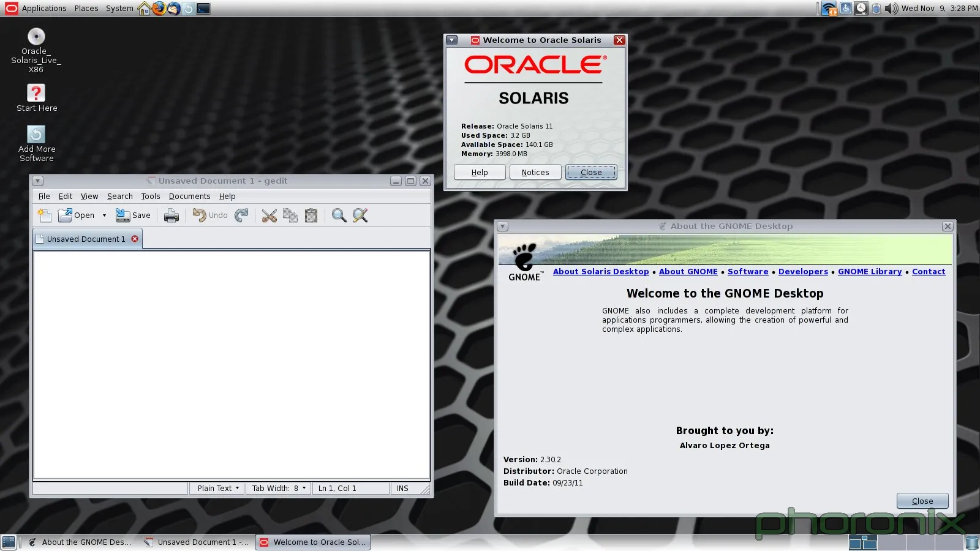
Task: Click the Open file button in gedit
Action: (76, 216)
